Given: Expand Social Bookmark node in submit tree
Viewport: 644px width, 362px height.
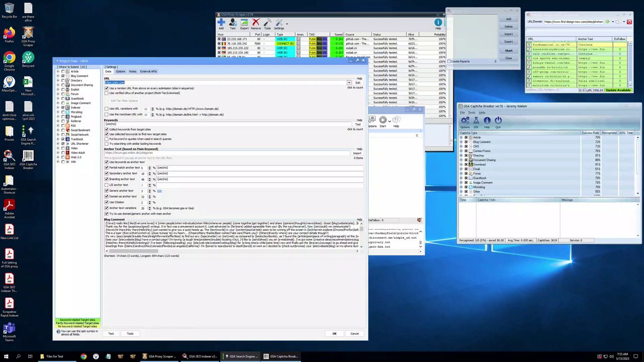Looking at the screenshot, I should pyautogui.click(x=58, y=130).
